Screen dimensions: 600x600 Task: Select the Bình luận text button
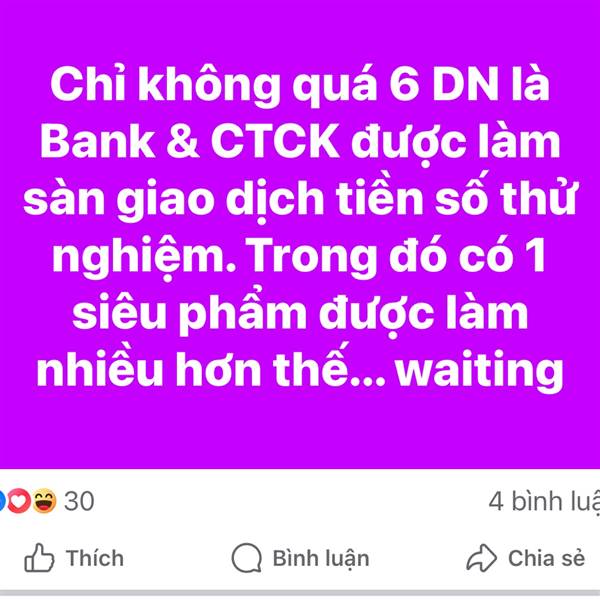321,558
